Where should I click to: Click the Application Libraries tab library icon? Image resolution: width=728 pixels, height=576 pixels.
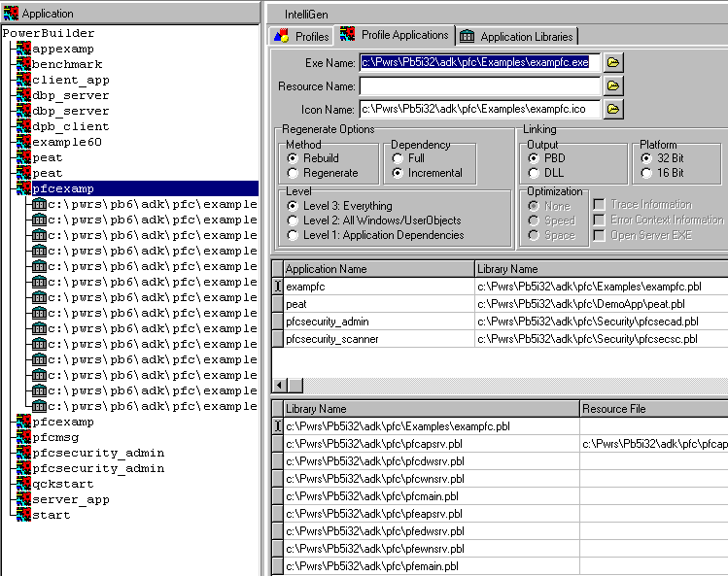(x=468, y=36)
